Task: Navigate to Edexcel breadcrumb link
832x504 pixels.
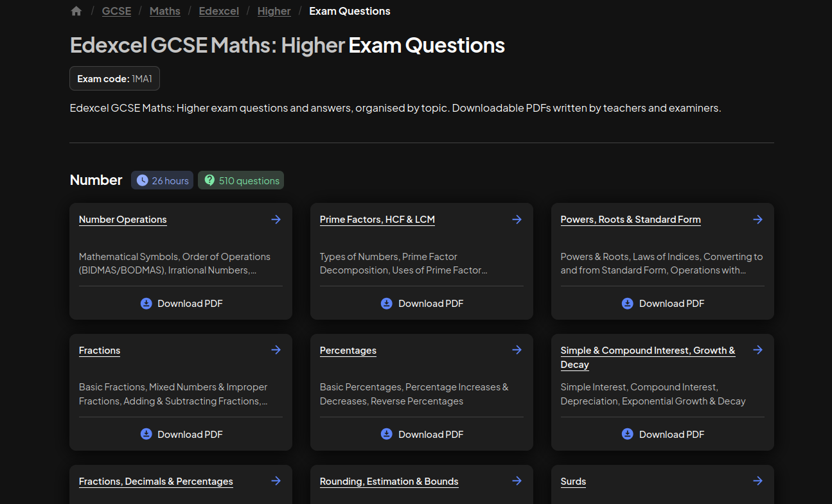Action: tap(219, 11)
